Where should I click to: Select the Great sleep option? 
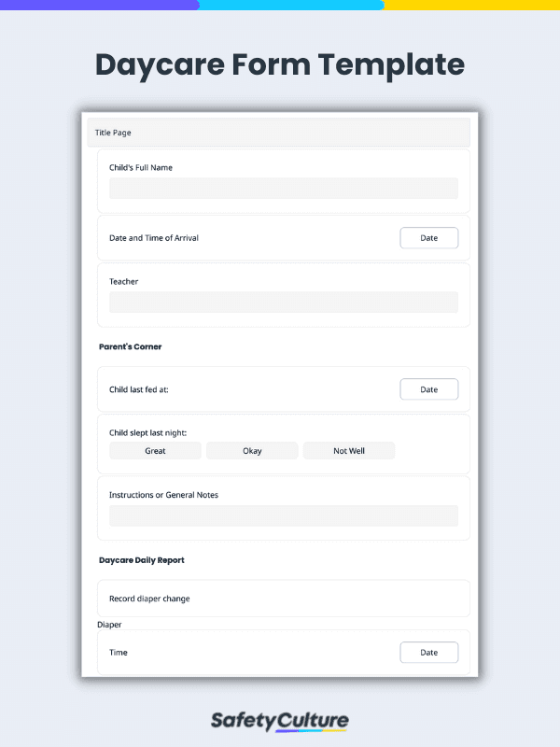click(x=155, y=451)
